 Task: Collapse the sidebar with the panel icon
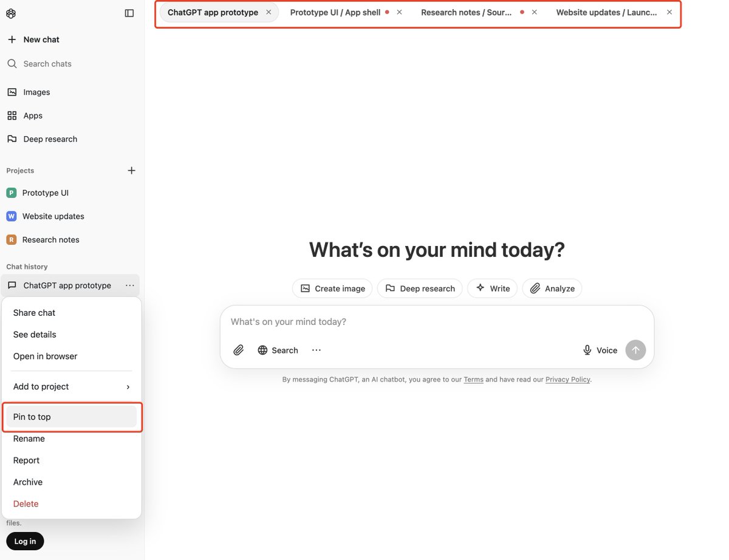click(x=129, y=13)
